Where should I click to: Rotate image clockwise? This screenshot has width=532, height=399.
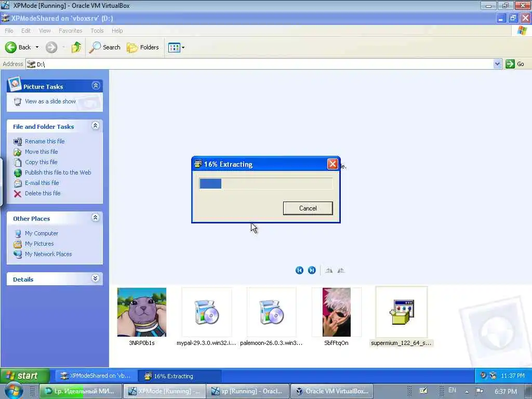click(x=329, y=270)
